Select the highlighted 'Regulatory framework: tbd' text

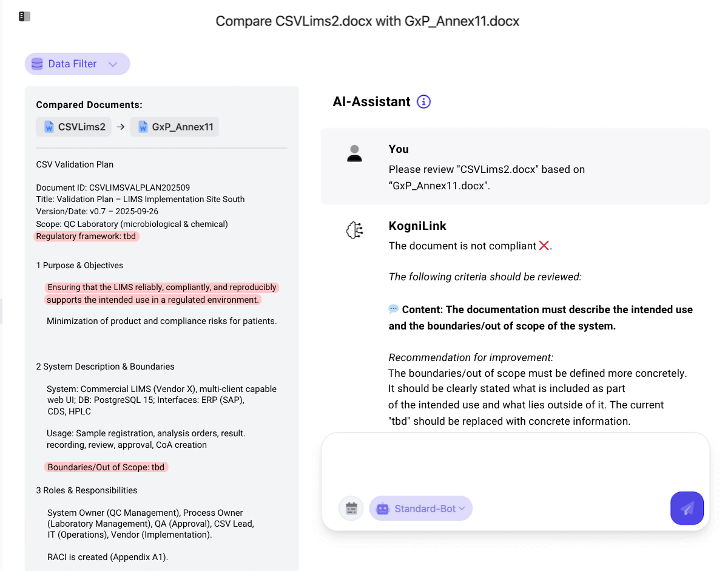(86, 236)
